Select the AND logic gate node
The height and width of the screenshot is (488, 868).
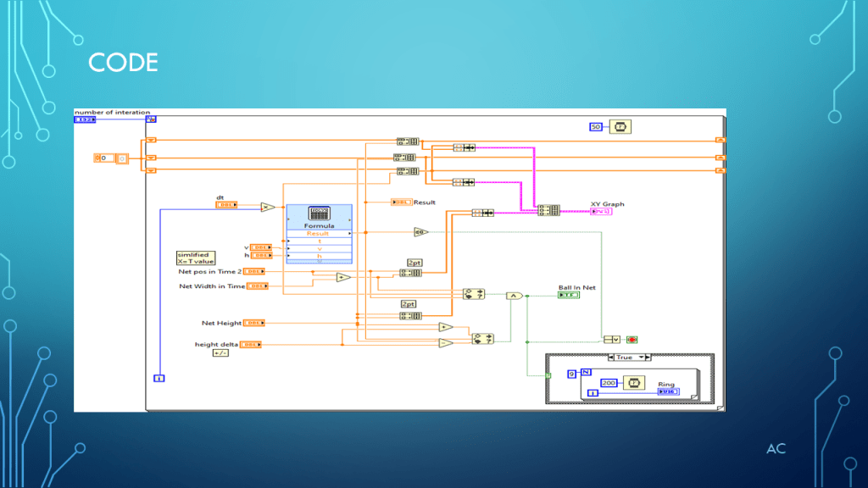[x=514, y=296]
